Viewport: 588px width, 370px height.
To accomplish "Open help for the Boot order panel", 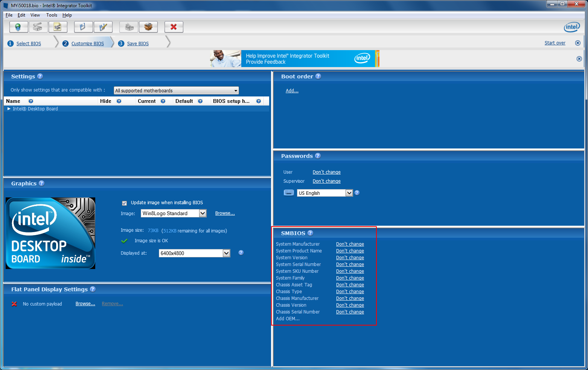I will pyautogui.click(x=318, y=76).
